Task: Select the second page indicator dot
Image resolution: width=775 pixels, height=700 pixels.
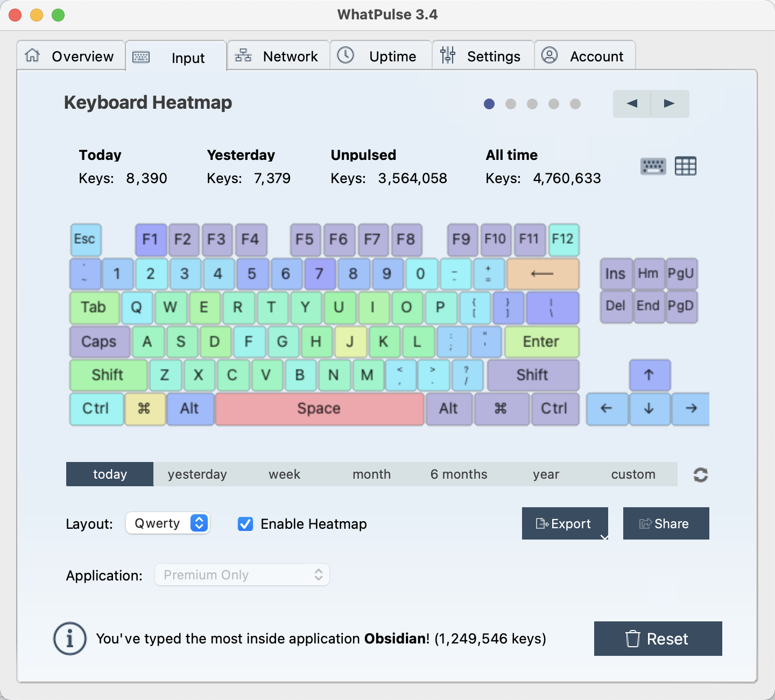Action: click(511, 104)
